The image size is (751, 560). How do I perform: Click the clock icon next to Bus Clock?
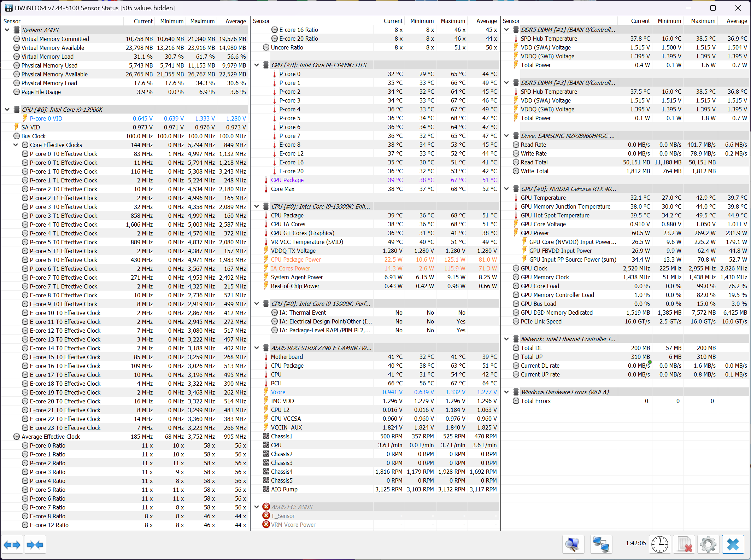[17, 136]
